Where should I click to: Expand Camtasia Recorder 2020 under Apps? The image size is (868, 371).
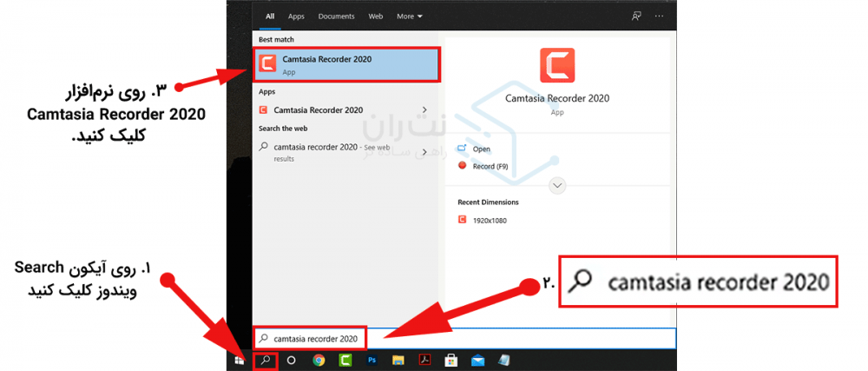click(424, 110)
